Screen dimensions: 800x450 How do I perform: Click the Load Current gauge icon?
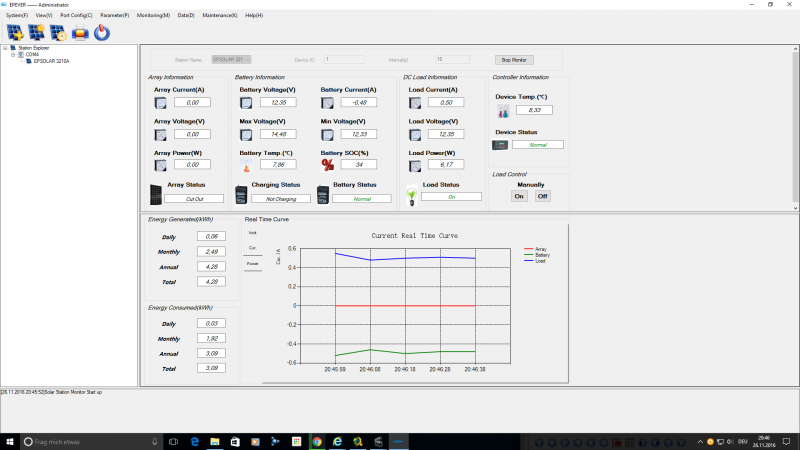tap(415, 103)
